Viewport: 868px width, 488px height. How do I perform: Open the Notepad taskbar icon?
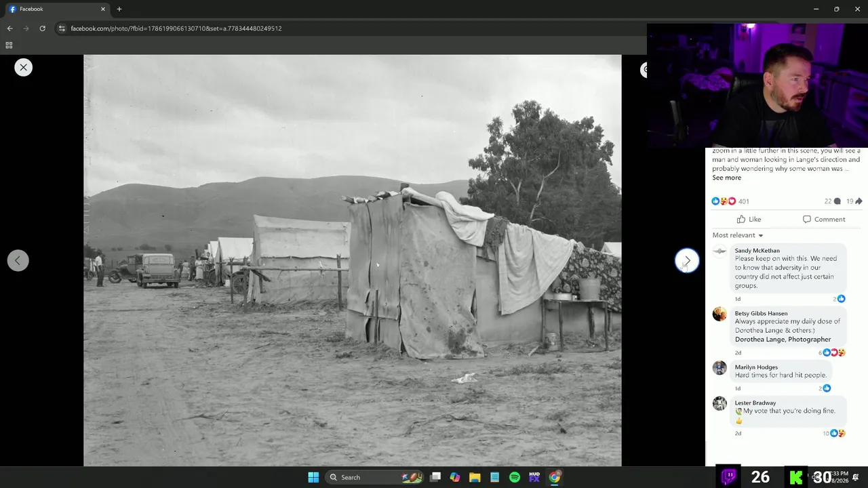coord(494,477)
